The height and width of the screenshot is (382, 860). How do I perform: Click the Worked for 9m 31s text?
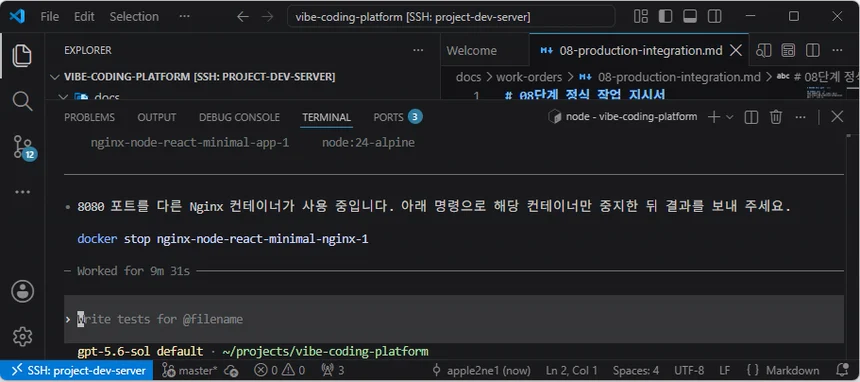133,271
